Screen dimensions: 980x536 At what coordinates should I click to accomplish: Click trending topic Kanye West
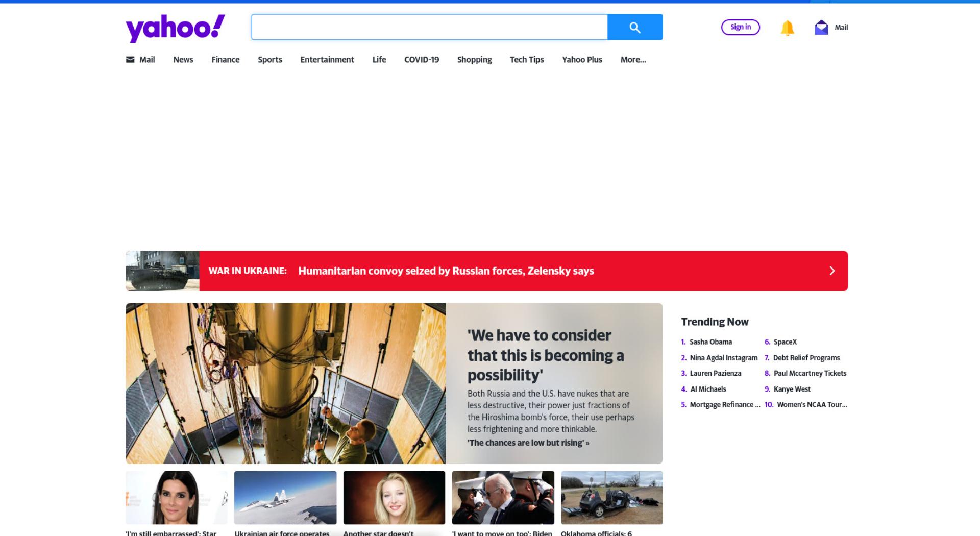pos(792,389)
